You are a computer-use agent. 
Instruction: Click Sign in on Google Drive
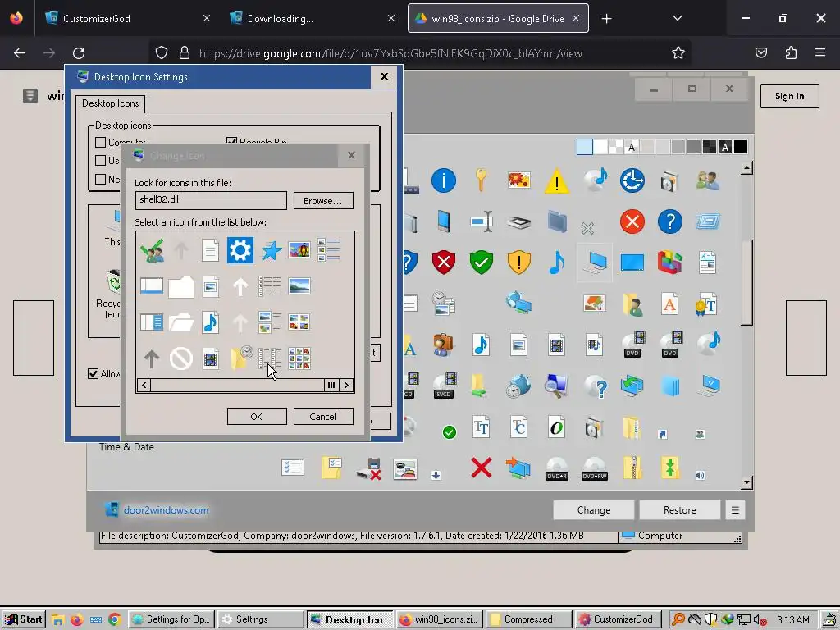pos(790,97)
